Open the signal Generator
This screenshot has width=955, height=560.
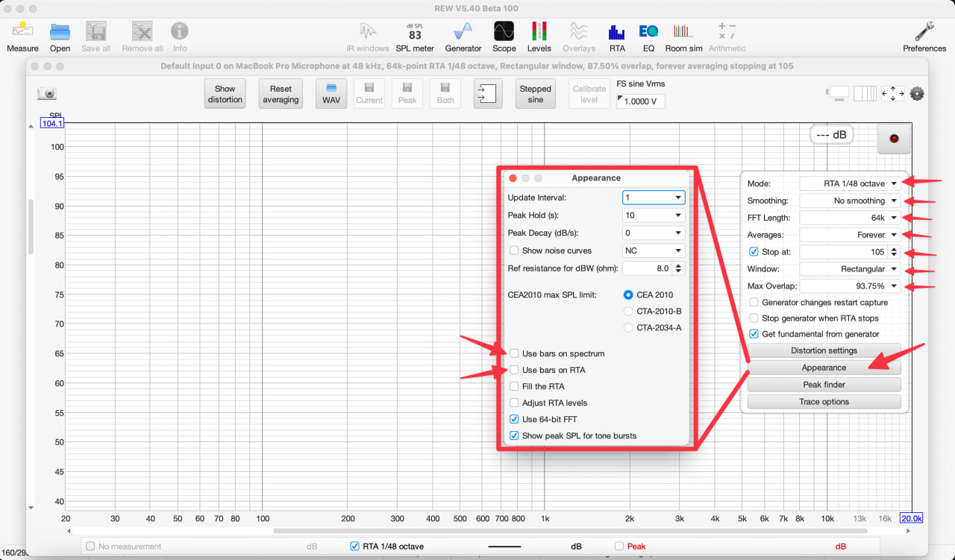pyautogui.click(x=463, y=36)
